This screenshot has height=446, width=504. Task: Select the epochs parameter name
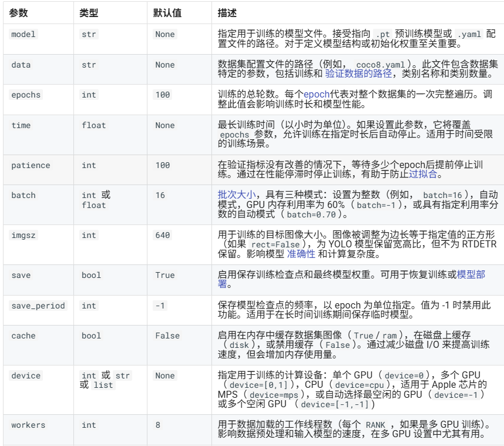tap(26, 95)
